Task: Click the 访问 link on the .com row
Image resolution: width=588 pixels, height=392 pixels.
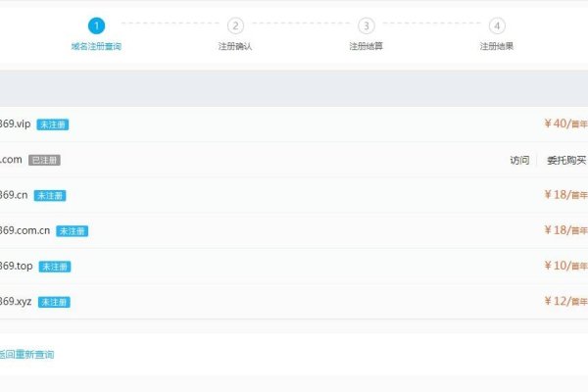Action: [x=519, y=160]
